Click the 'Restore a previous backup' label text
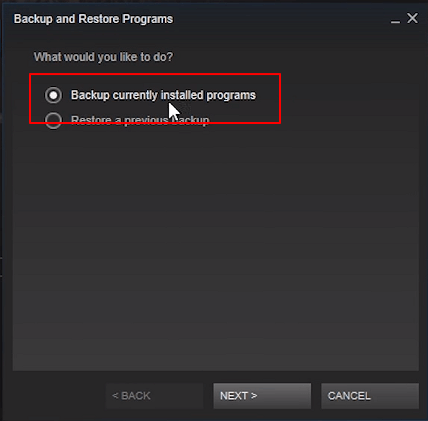This screenshot has width=428, height=421. click(x=140, y=120)
